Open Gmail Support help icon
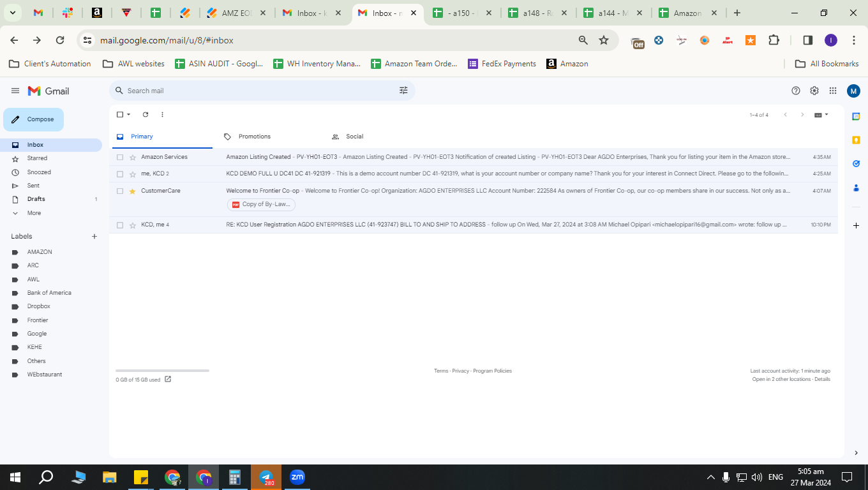This screenshot has height=490, width=868. coord(796,91)
